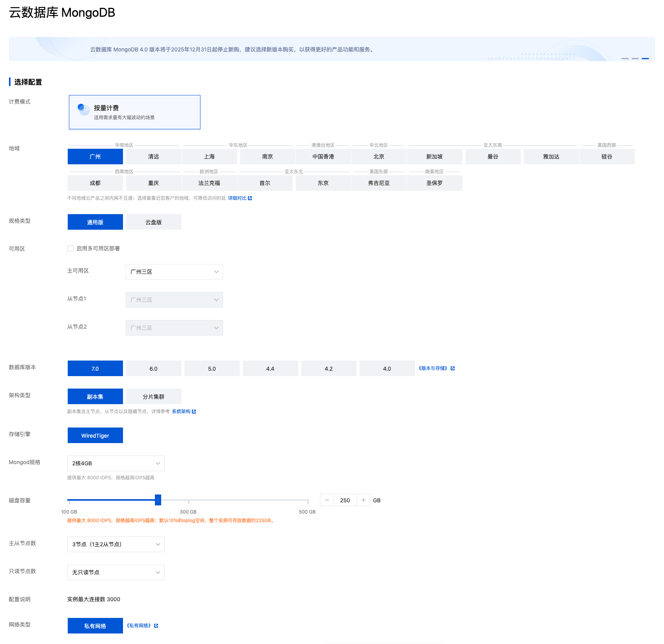The height and width of the screenshot is (644, 664).
Task: Increase disk capacity with the plus button
Action: [364, 500]
